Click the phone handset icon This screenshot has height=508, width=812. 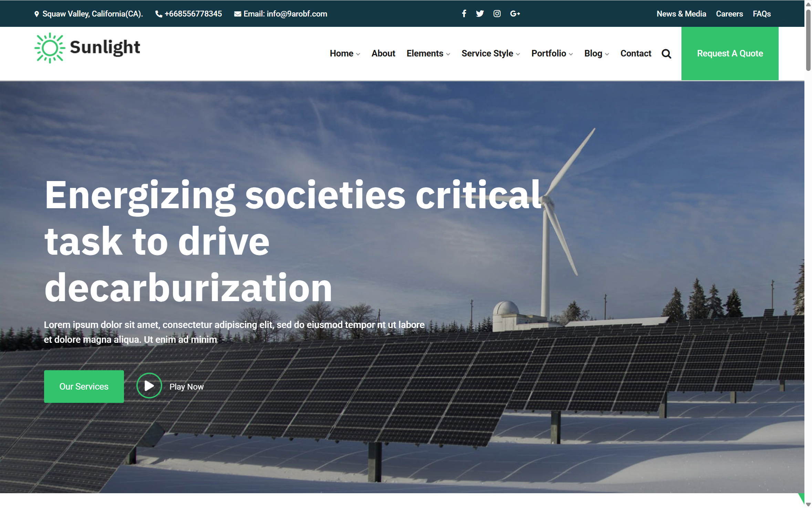pyautogui.click(x=158, y=14)
